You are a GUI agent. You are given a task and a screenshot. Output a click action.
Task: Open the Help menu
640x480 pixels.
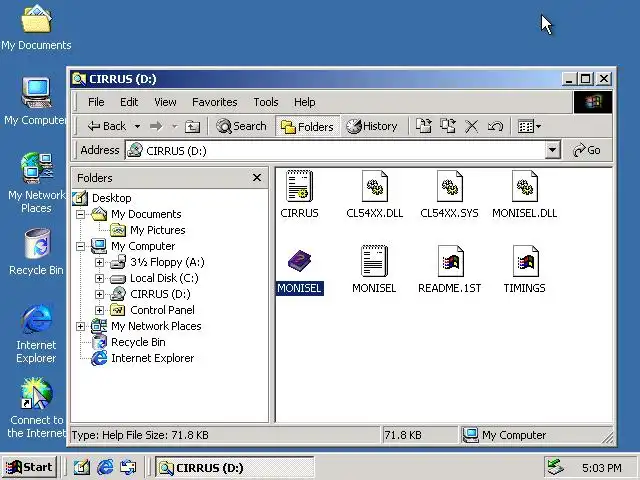click(x=304, y=102)
